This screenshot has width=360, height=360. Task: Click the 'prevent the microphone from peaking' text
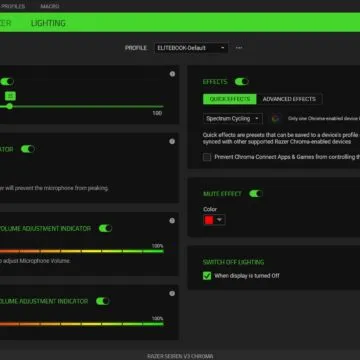point(54,188)
